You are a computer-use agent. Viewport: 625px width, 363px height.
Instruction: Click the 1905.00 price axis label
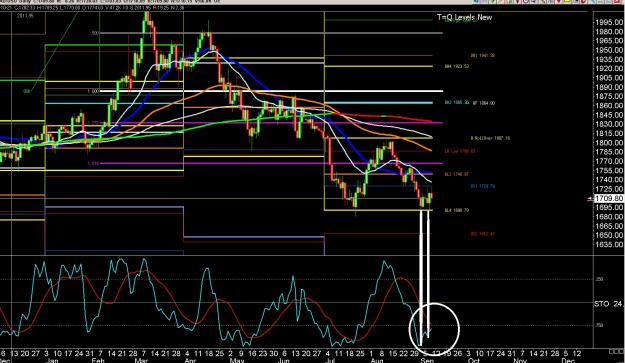(x=610, y=78)
